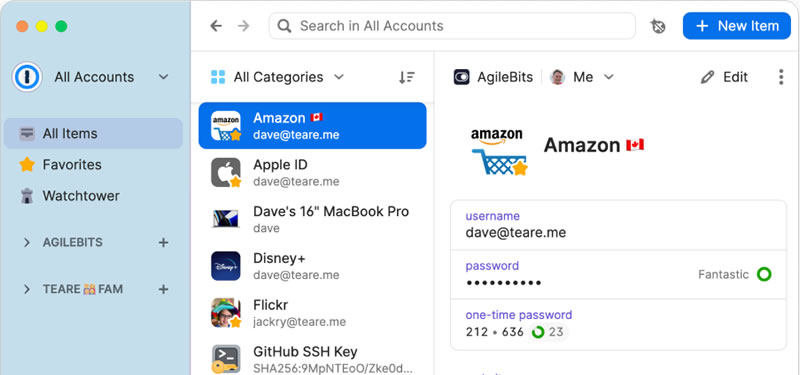The image size is (800, 375).
Task: Click the All Items tray icon in sidebar
Action: click(27, 134)
